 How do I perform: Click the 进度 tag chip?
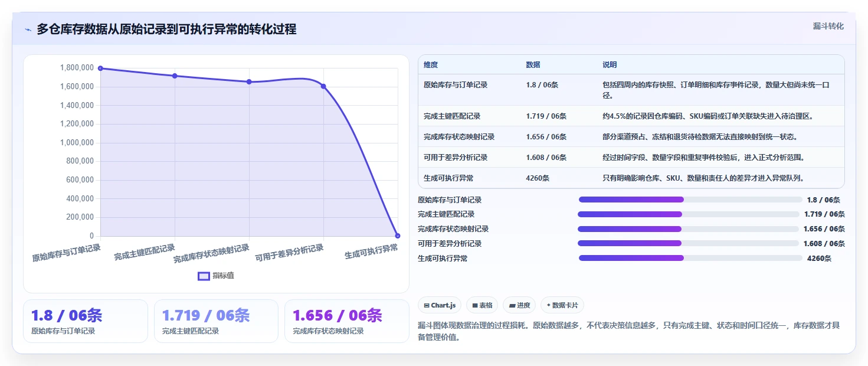pyautogui.click(x=519, y=305)
